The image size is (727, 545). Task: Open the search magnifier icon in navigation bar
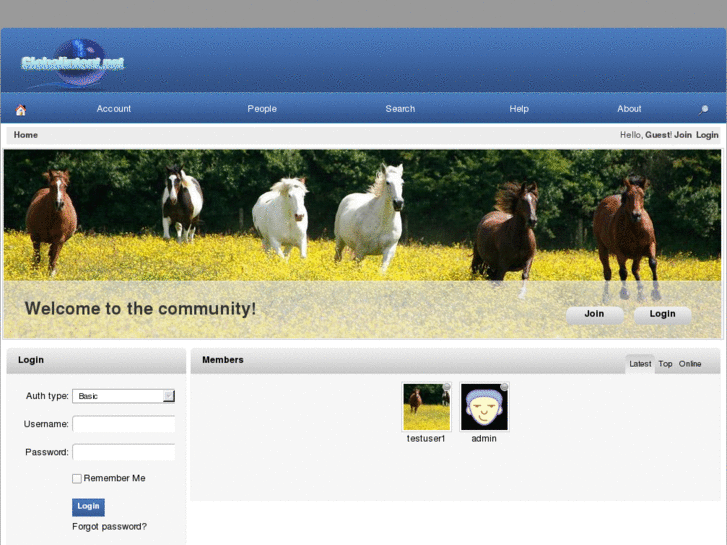pos(703,109)
